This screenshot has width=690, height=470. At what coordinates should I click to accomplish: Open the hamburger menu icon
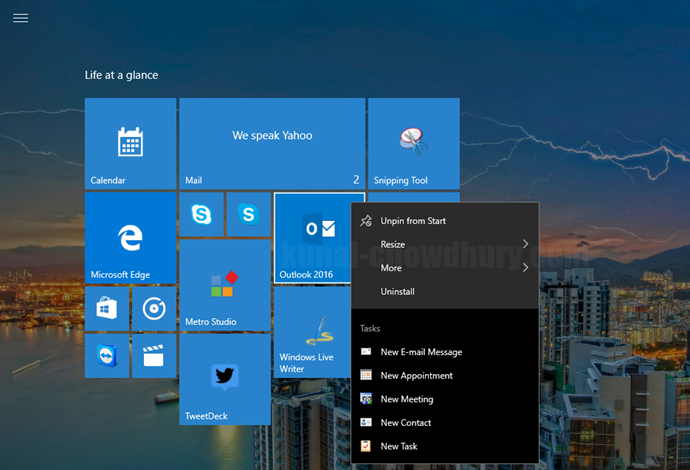(21, 18)
